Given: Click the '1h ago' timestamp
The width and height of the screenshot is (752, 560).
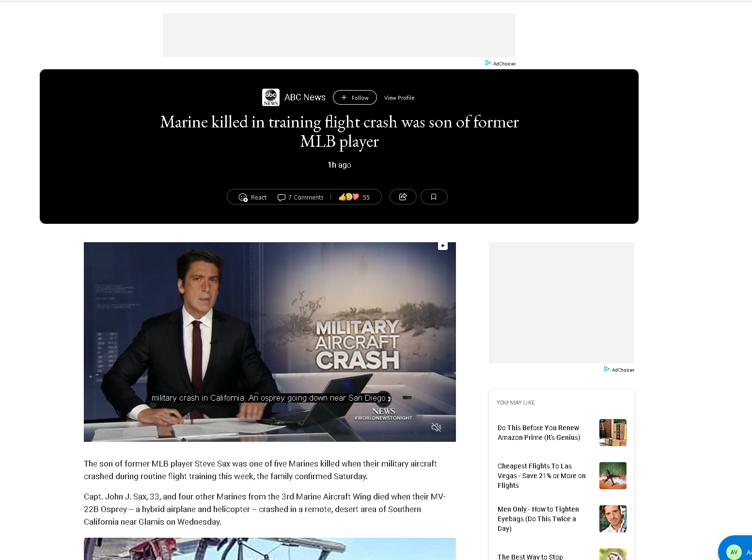Looking at the screenshot, I should [339, 165].
